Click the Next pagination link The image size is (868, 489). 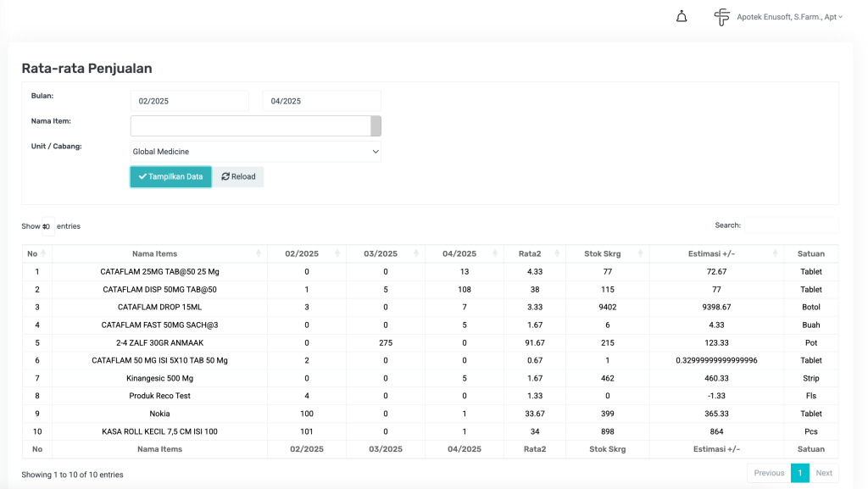tap(824, 473)
